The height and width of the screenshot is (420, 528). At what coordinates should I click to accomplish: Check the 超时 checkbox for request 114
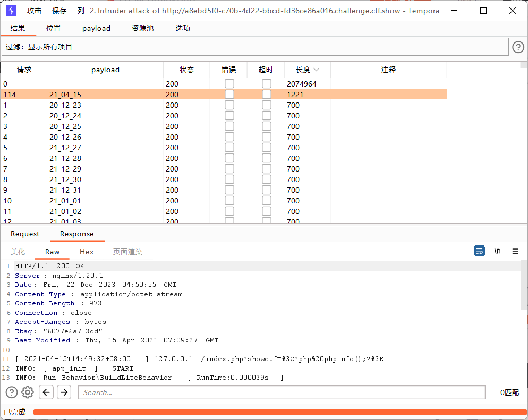click(x=266, y=94)
